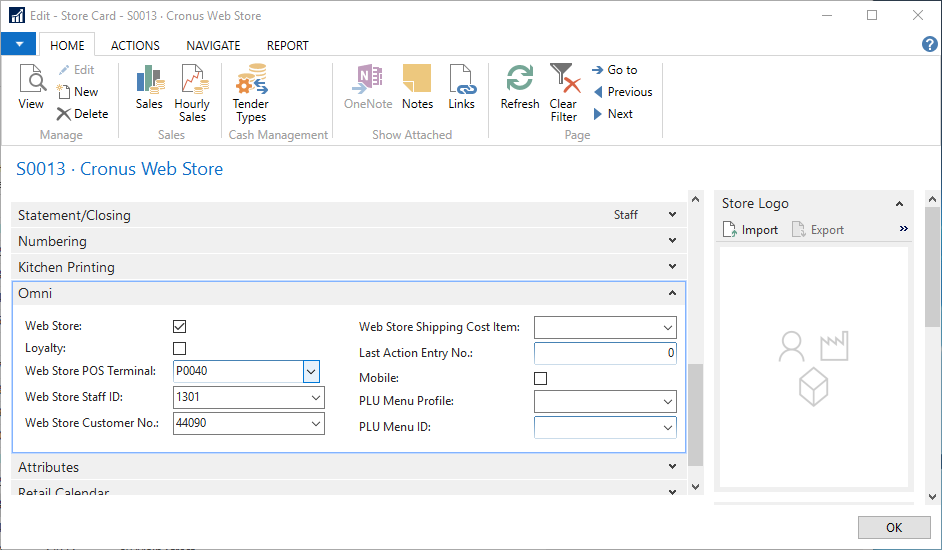Open the NAVIGATE ribbon tab

[x=213, y=45]
